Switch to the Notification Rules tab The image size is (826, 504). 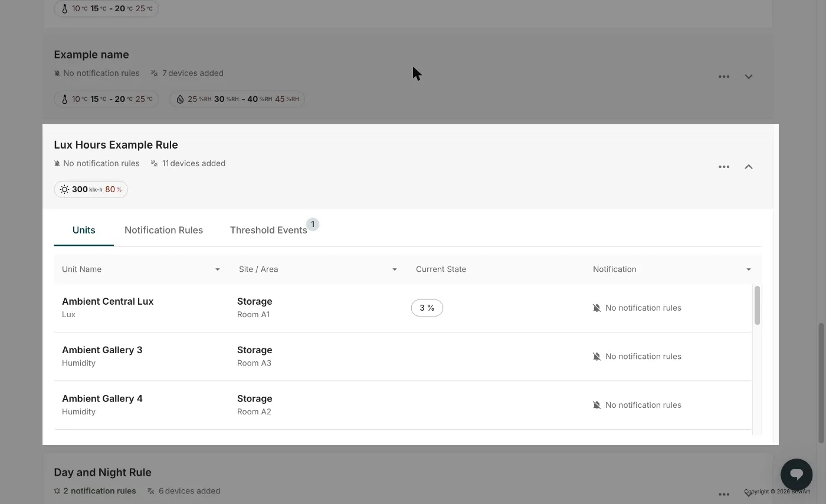pos(163,230)
